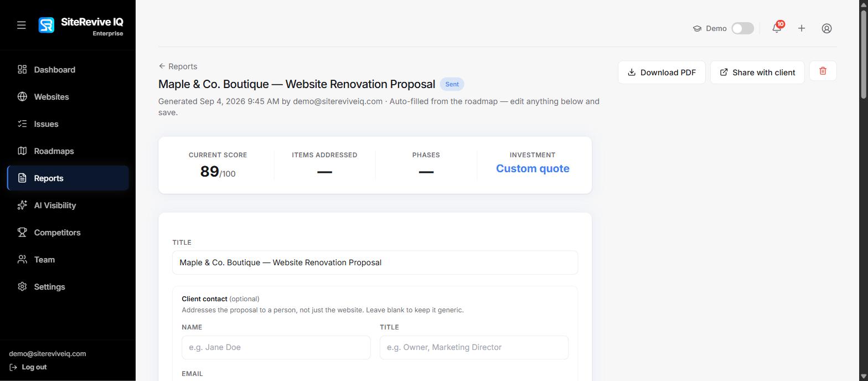Share the report with client

click(x=757, y=73)
